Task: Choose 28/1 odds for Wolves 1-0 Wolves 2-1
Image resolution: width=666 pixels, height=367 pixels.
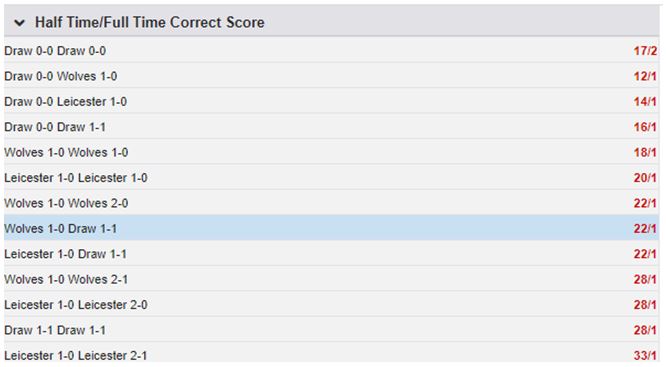Action: pos(645,279)
